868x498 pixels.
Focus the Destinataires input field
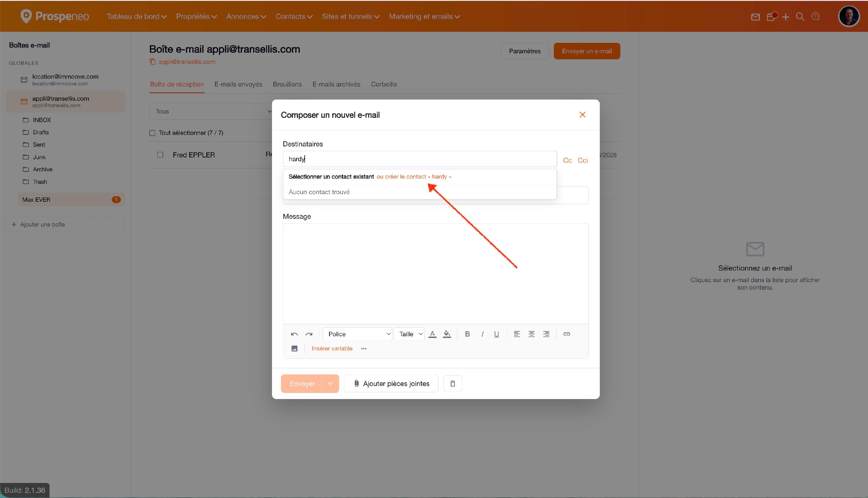pos(420,159)
